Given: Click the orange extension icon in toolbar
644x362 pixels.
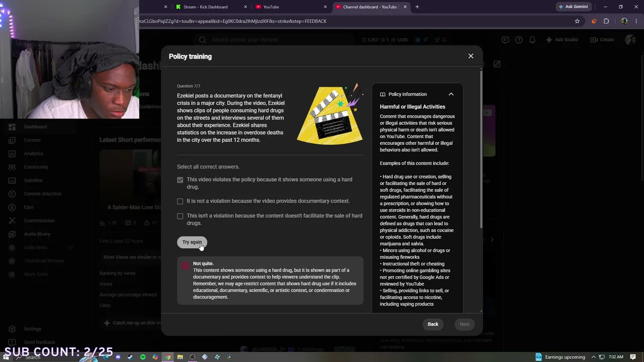Looking at the screenshot, I should tap(594, 21).
